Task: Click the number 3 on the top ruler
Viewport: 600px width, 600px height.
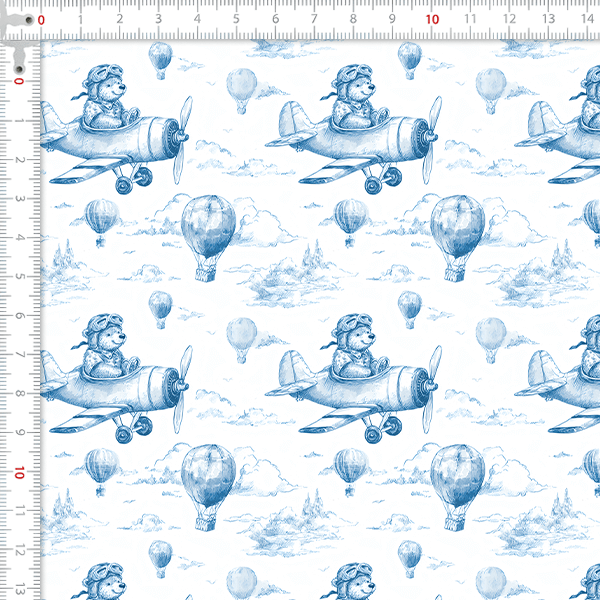Action: tap(158, 19)
